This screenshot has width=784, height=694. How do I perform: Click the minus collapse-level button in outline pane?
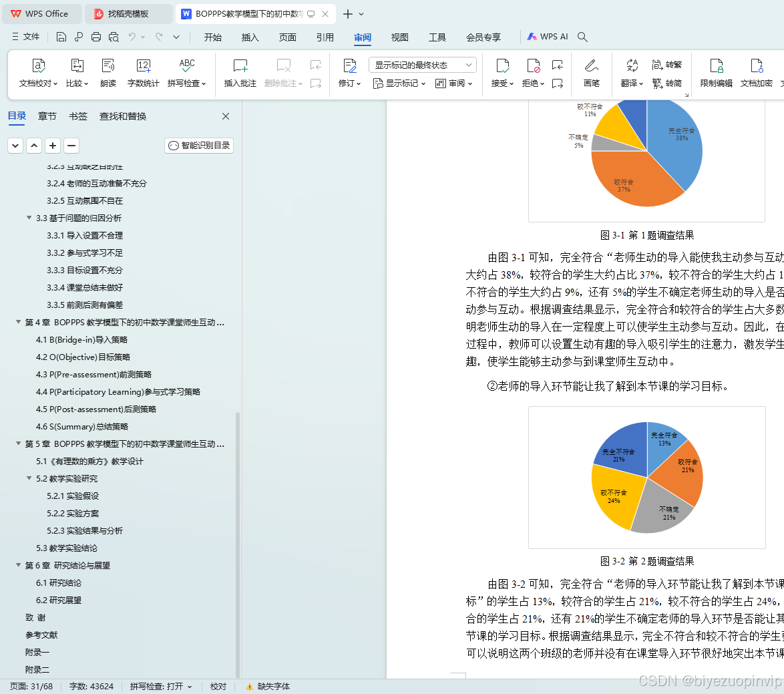[71, 146]
